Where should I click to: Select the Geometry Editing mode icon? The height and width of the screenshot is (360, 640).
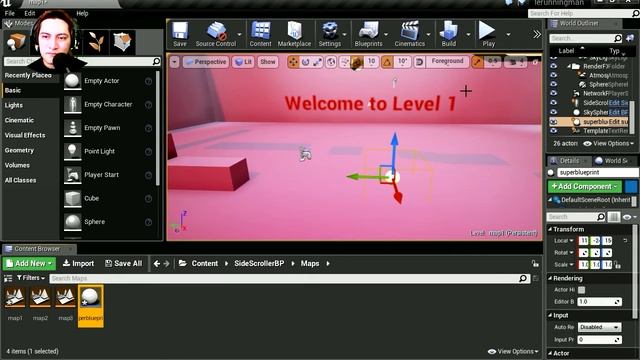122,42
